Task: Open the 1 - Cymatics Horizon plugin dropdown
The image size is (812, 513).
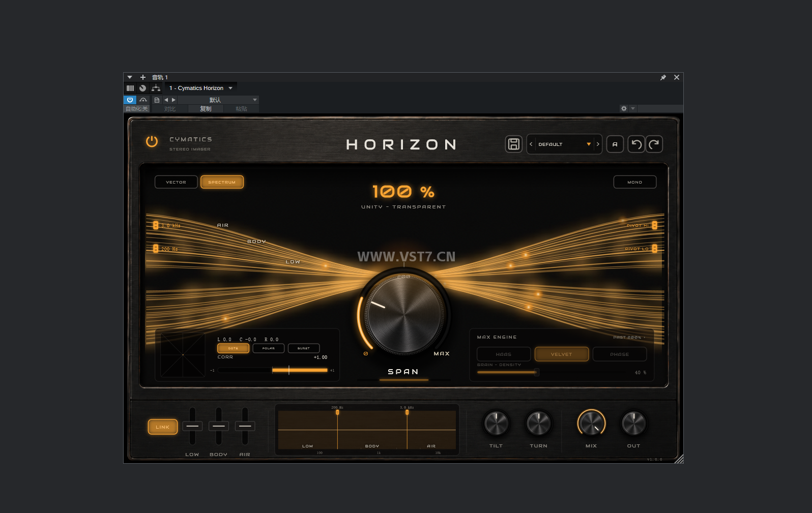Action: [200, 88]
